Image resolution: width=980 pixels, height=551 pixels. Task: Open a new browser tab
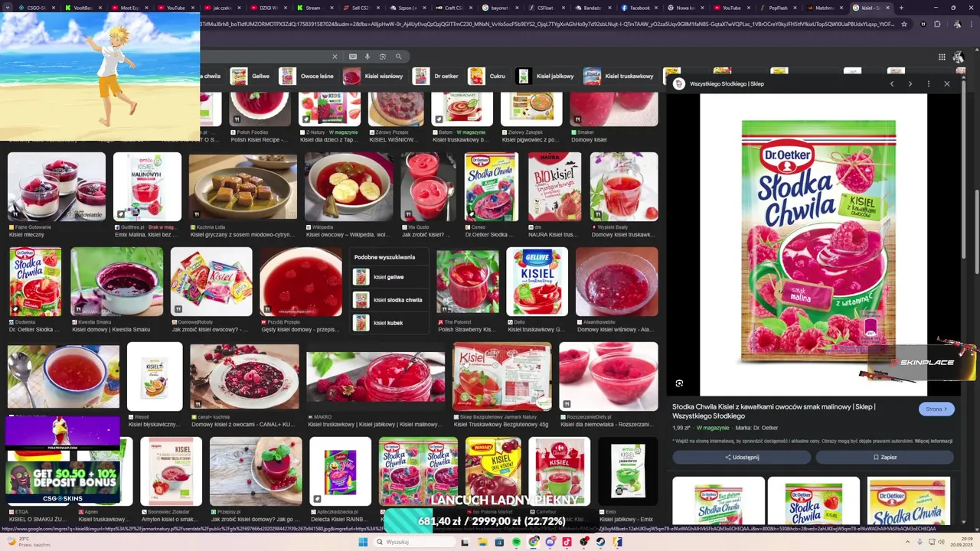(901, 8)
